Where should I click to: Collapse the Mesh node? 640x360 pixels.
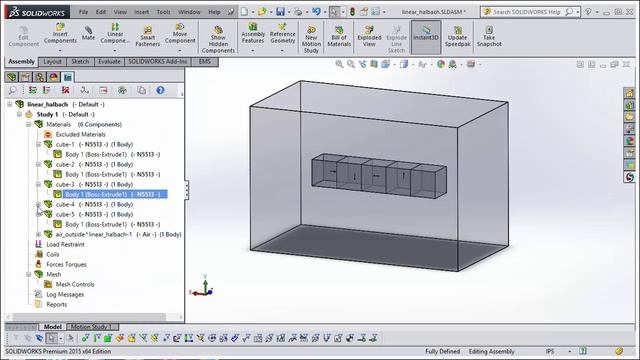coord(29,274)
